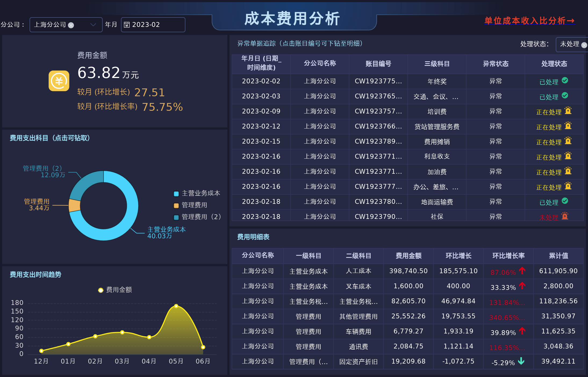
Task: Open the 单位成本收入比分析 link
Action: 529,21
